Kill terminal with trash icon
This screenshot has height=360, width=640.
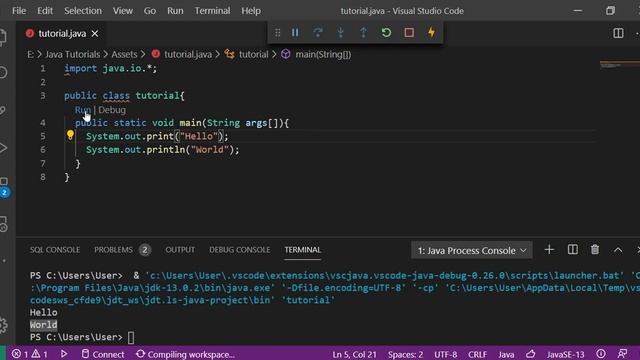coord(595,250)
